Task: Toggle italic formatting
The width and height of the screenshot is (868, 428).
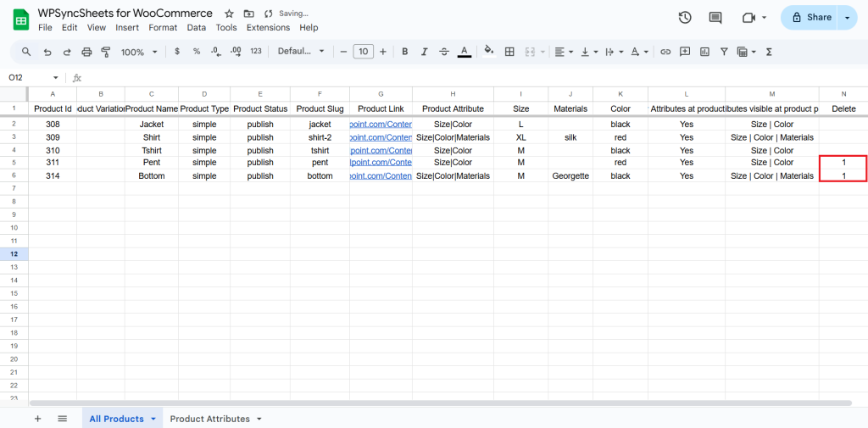Action: pyautogui.click(x=425, y=52)
